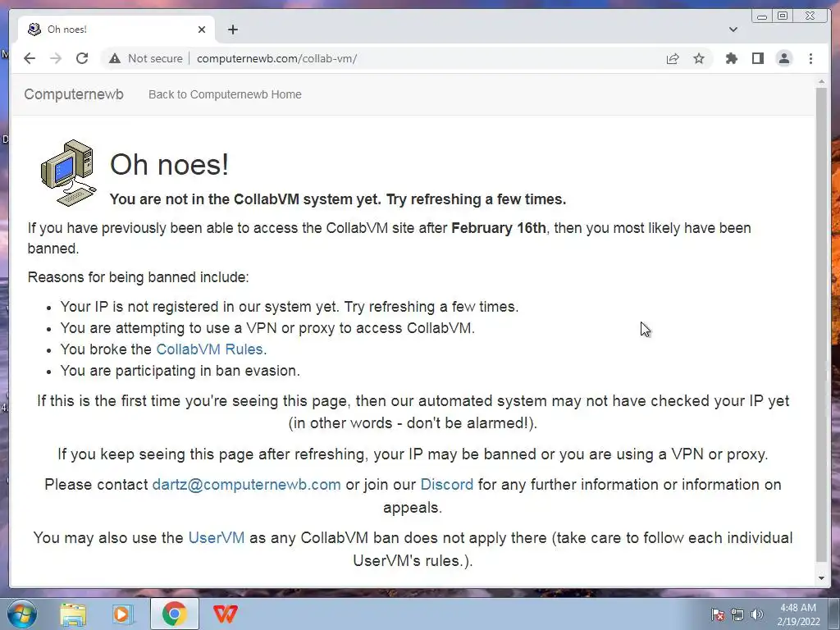Click the page scrollbar up arrow

pyautogui.click(x=821, y=82)
